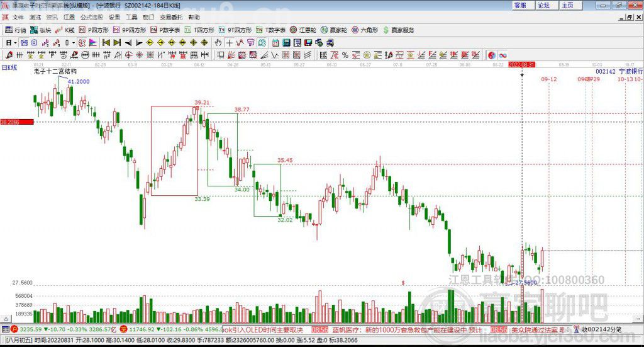Click the 宁波银行 stock name label
This screenshot has width=644, height=347.
631,72
